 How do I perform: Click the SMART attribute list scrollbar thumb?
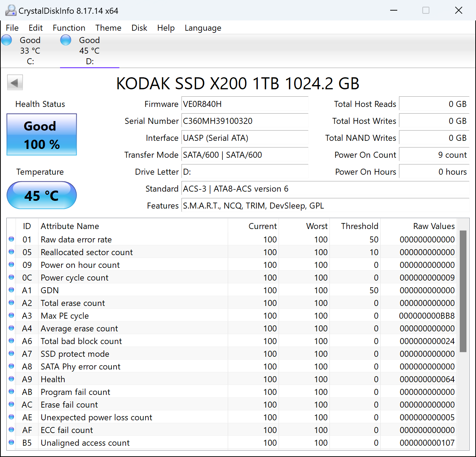(463, 291)
